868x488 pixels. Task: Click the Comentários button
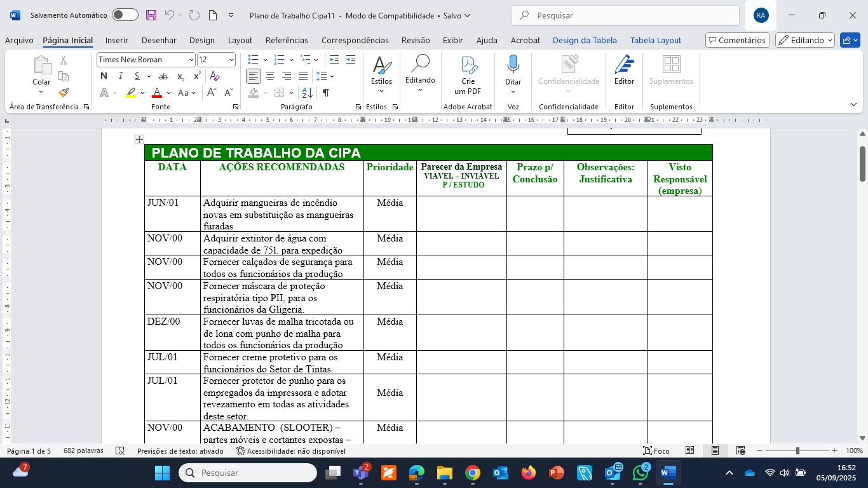(x=737, y=40)
